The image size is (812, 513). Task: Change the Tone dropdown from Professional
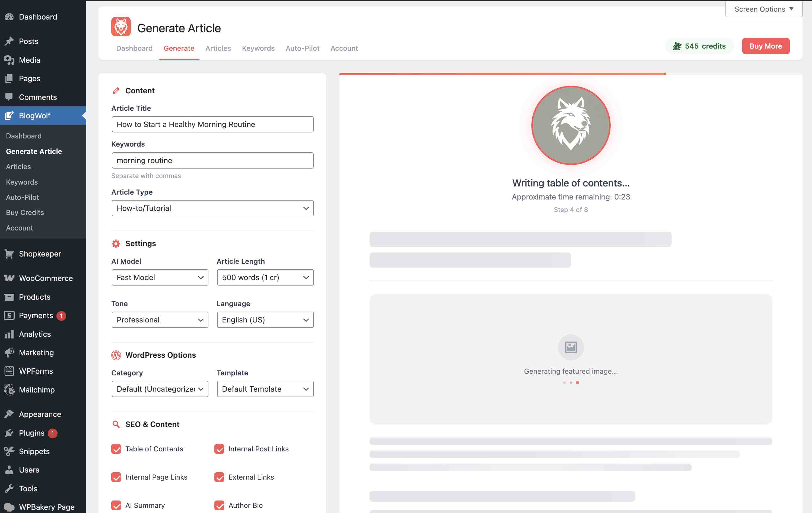(x=160, y=319)
